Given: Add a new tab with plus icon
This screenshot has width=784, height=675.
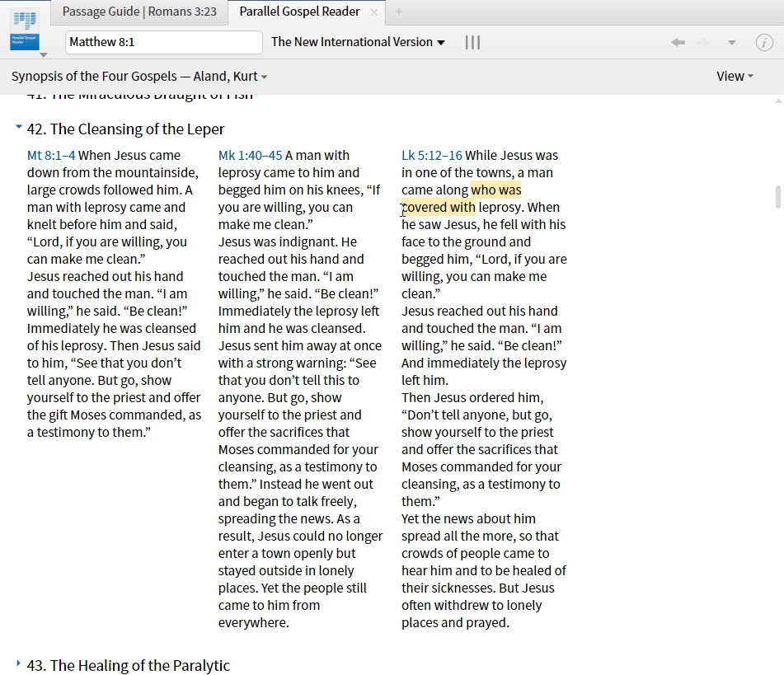Looking at the screenshot, I should coord(398,12).
